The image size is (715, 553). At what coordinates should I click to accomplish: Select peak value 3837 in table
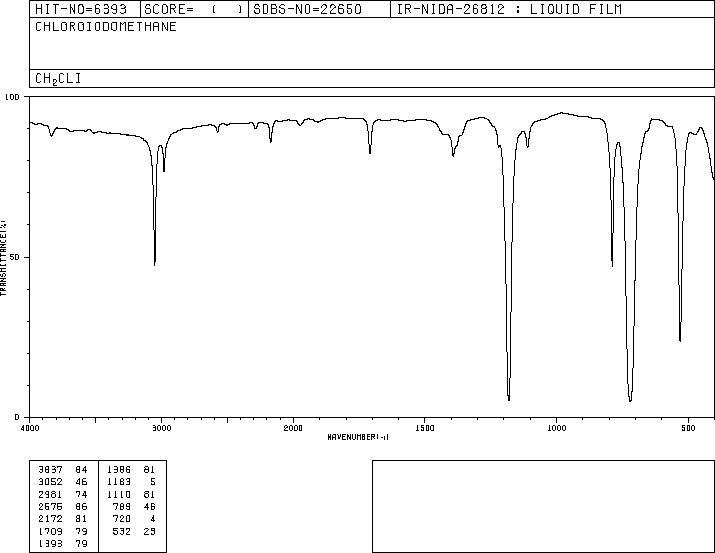click(x=51, y=470)
